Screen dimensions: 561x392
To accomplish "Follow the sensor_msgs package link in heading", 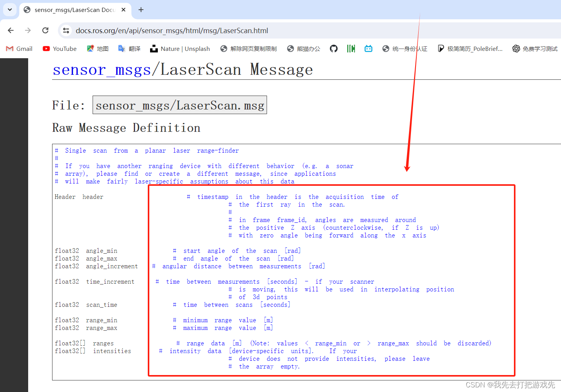I will pos(102,70).
